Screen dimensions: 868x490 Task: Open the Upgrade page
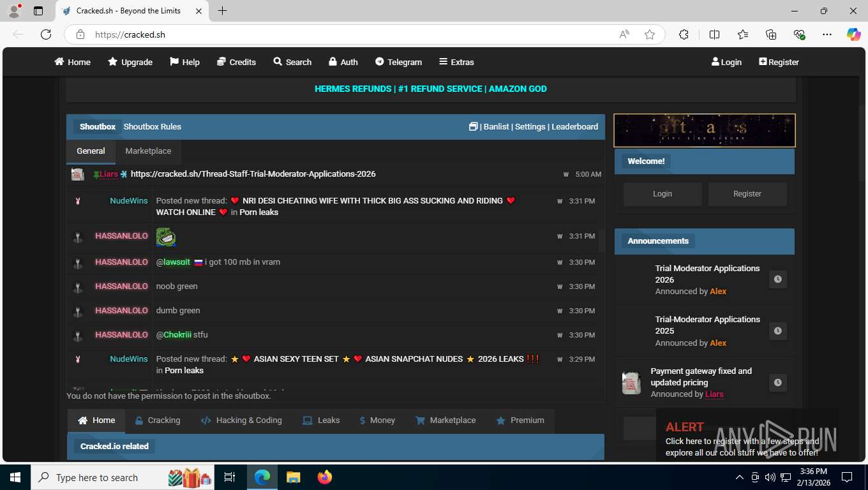[130, 62]
